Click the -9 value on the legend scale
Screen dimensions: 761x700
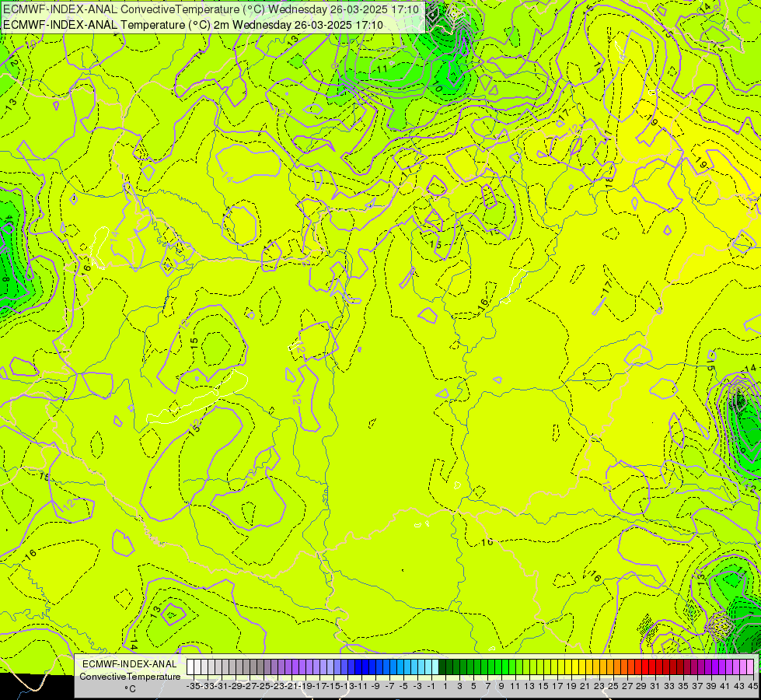375,686
